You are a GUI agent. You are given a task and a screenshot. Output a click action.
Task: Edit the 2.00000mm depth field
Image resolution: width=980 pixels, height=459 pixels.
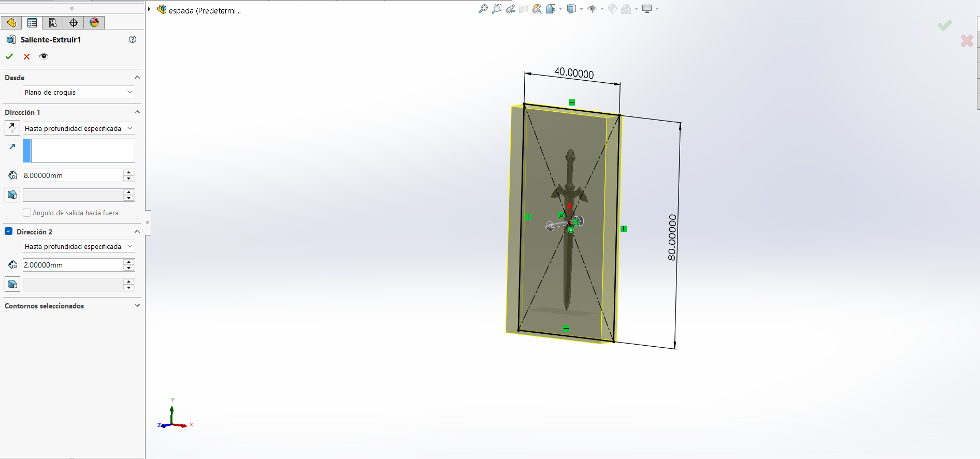(x=73, y=265)
